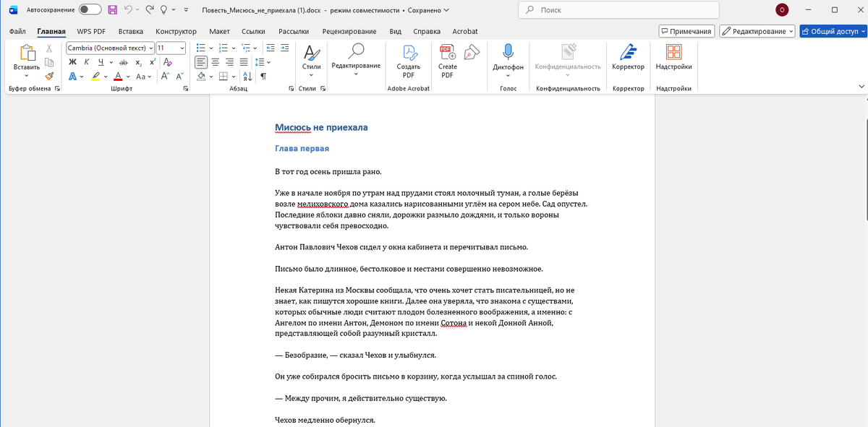Open the Acrobat tab
The height and width of the screenshot is (427, 868).
(465, 31)
